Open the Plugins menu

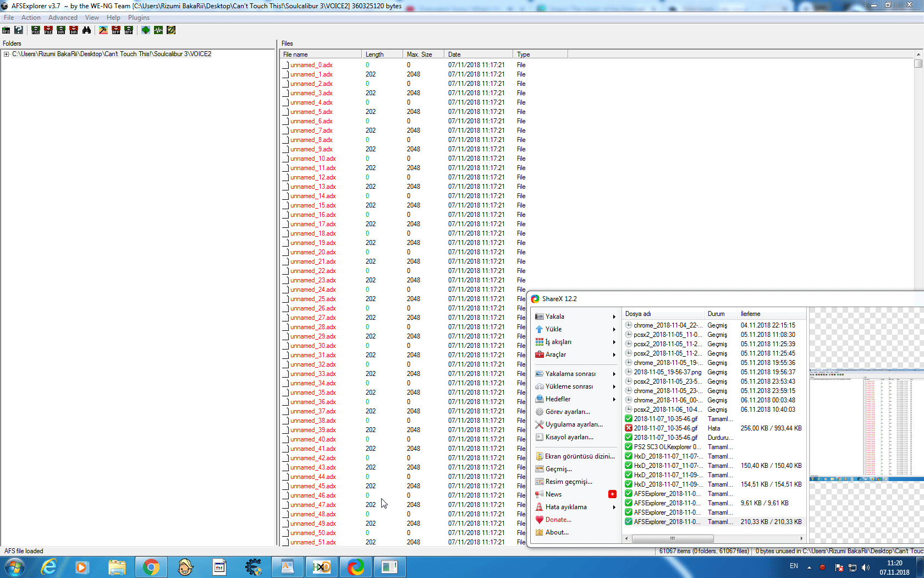click(x=139, y=18)
